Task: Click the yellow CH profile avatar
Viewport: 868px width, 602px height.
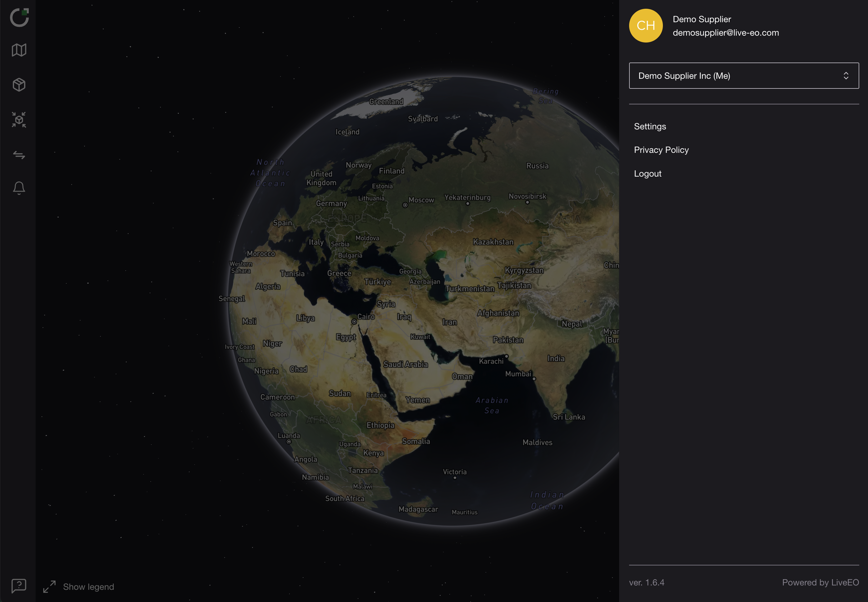Action: 645,26
